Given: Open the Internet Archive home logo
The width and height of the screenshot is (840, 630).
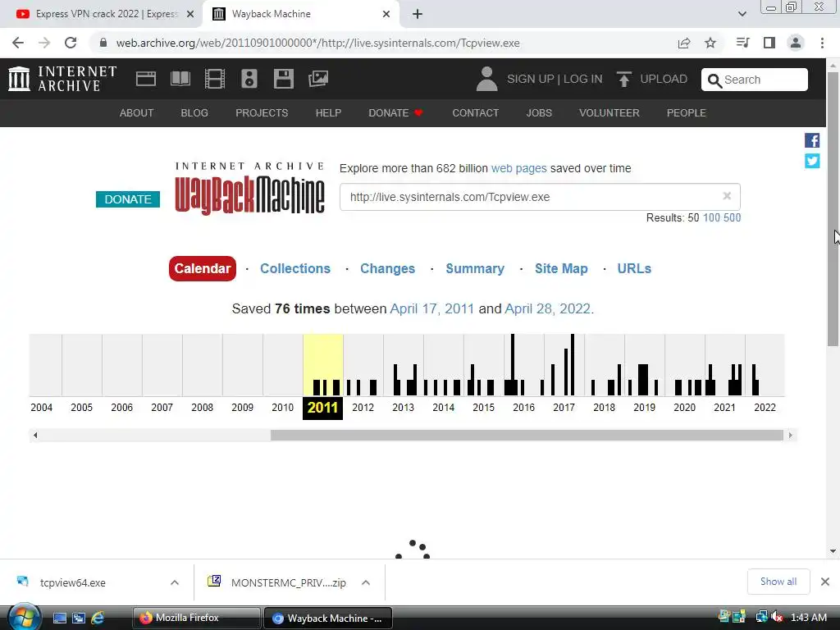Looking at the screenshot, I should coord(62,79).
